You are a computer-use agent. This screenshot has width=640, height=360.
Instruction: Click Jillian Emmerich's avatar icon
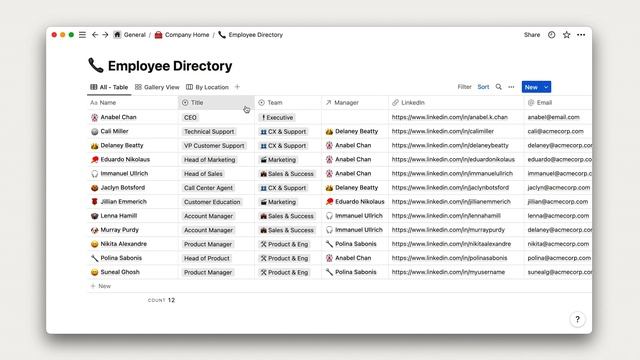tap(95, 202)
